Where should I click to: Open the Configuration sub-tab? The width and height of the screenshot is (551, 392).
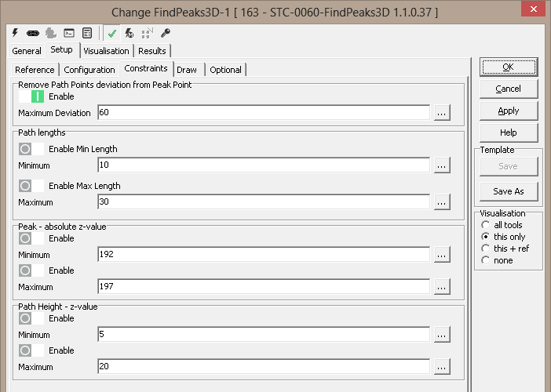pyautogui.click(x=89, y=70)
